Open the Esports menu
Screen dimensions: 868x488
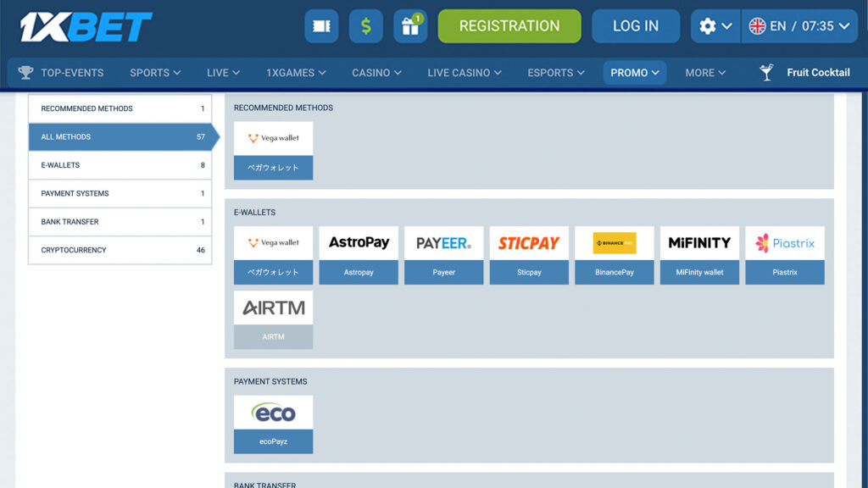[x=556, y=73]
